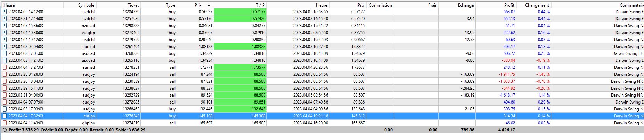Sort by the Commission column header
644x140 pixels.
click(x=380, y=5)
